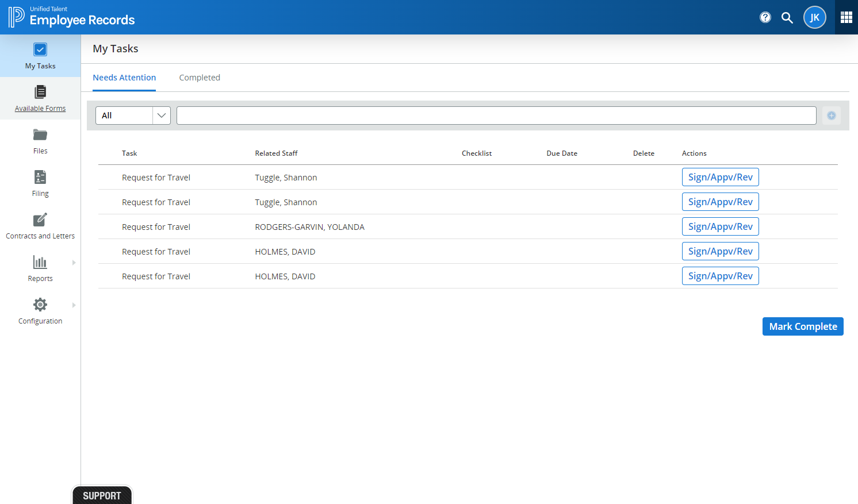Screen dimensions: 858x504
Task: Open the All filter dropdown
Action: 133,116
